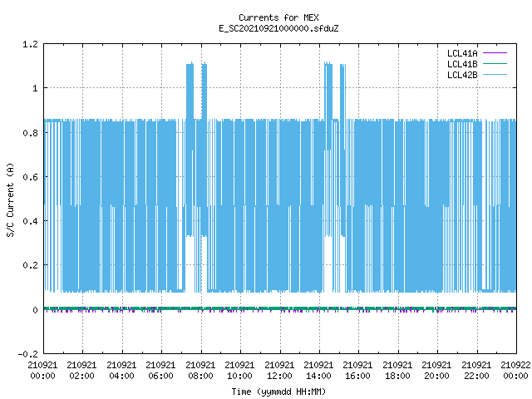Click the 02:00 time tick label

[x=81, y=377]
